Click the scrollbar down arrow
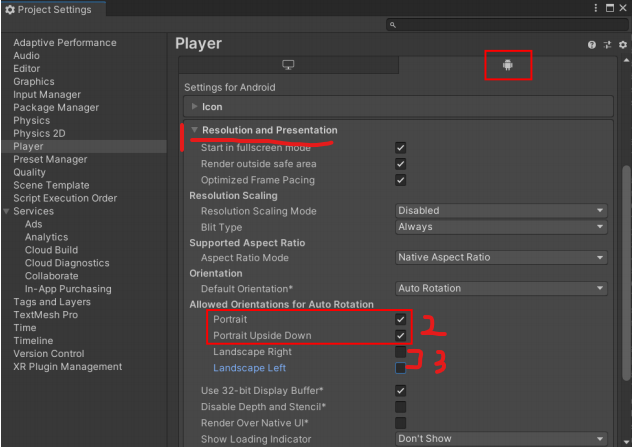This screenshot has height=447, width=632. pos(626,442)
